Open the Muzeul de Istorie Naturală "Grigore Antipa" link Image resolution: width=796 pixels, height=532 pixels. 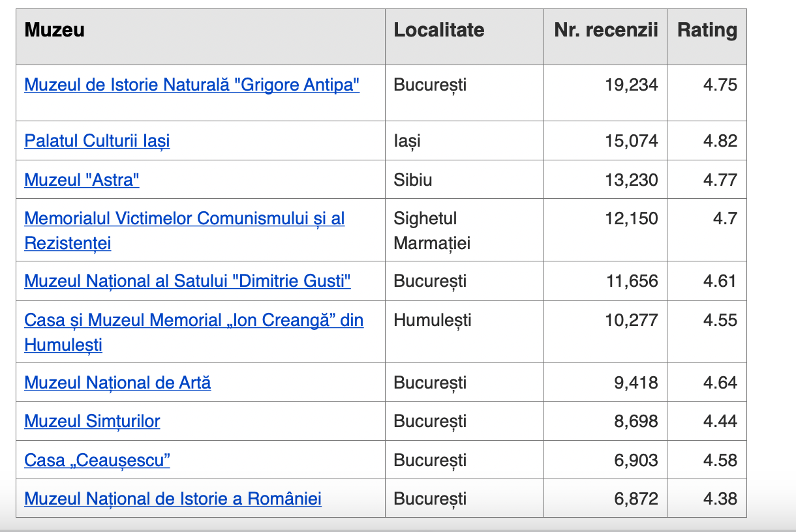[192, 85]
